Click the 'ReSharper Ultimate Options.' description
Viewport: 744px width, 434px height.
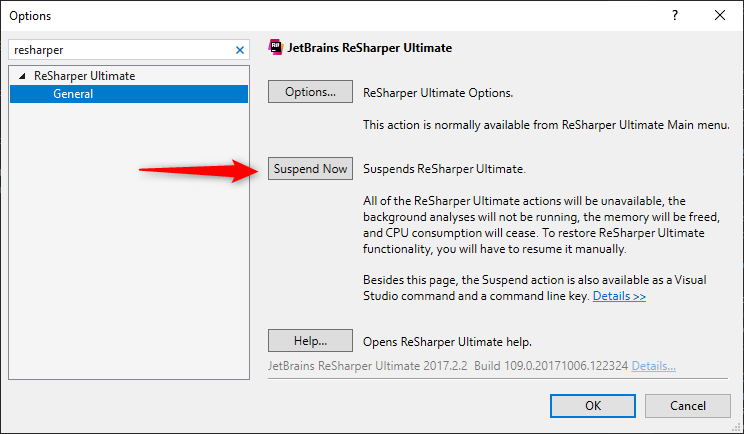[438, 93]
